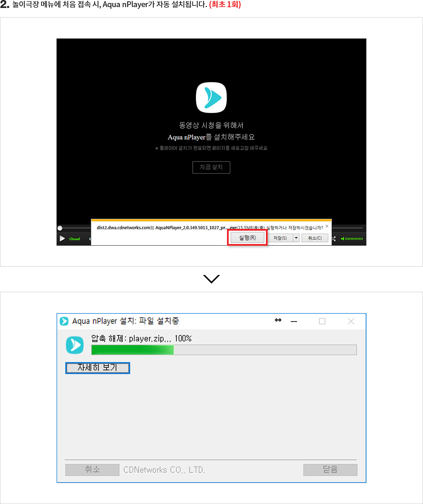Click the AquaNPlayer exe filename in download bar
The image size is (423, 504).
point(196,228)
